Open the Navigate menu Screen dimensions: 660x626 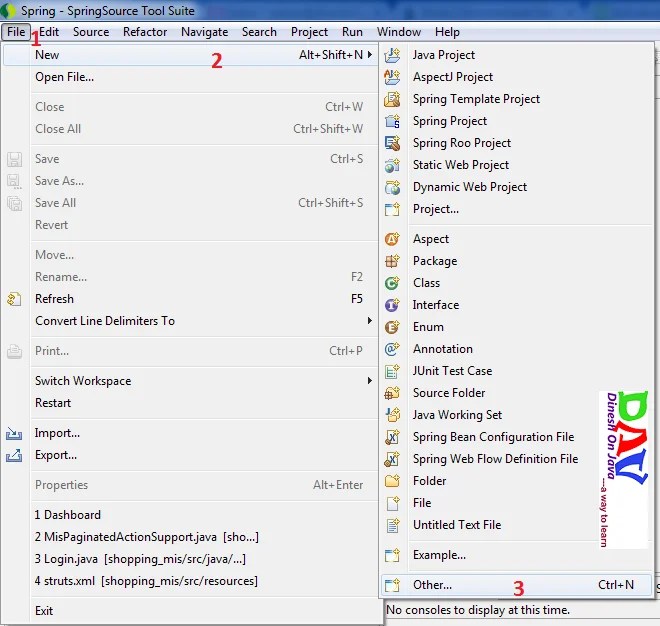(x=205, y=32)
